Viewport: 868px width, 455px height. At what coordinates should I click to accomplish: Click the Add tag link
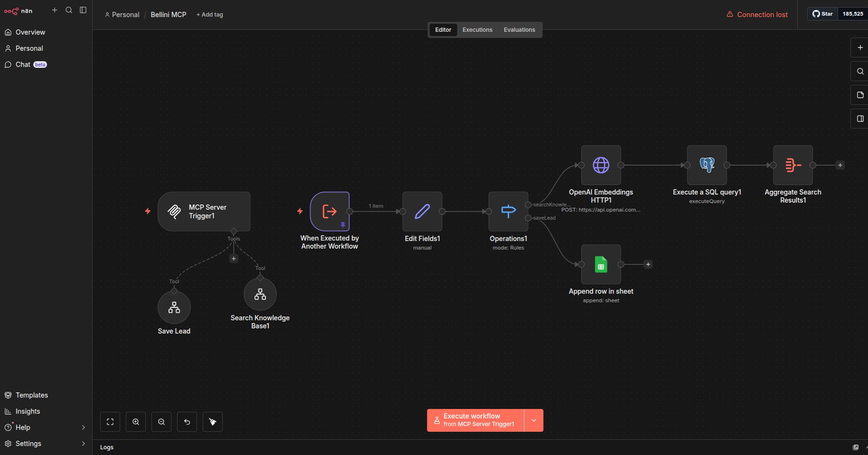click(x=210, y=15)
